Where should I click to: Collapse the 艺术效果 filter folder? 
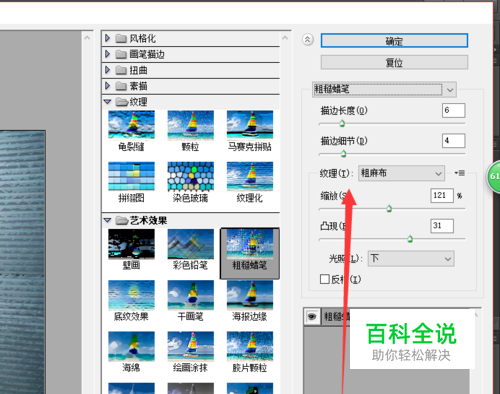(x=107, y=220)
